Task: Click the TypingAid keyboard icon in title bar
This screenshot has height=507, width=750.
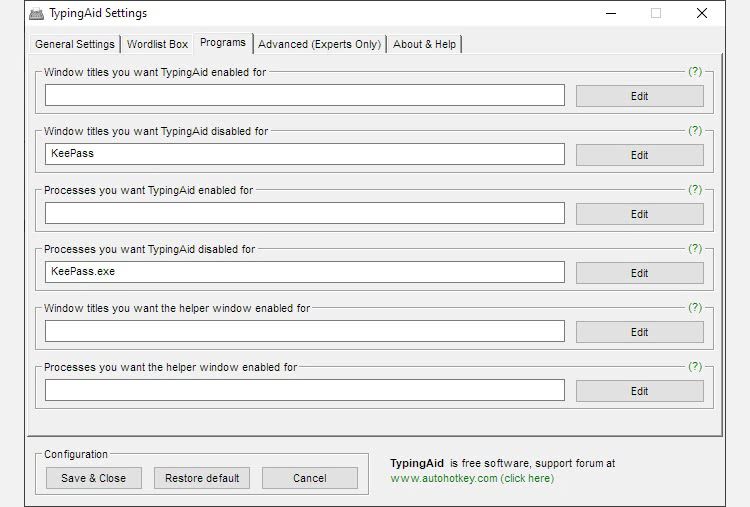Action: [x=37, y=14]
